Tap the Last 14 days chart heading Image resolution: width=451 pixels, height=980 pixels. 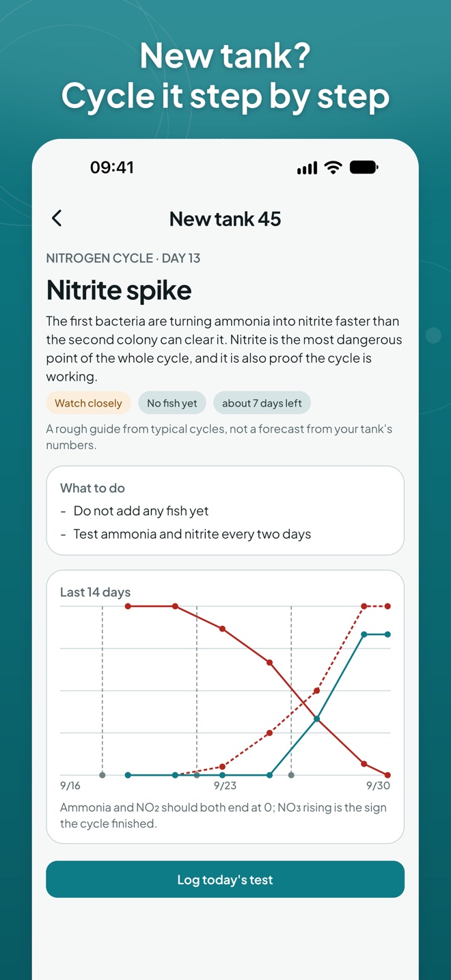click(x=95, y=593)
